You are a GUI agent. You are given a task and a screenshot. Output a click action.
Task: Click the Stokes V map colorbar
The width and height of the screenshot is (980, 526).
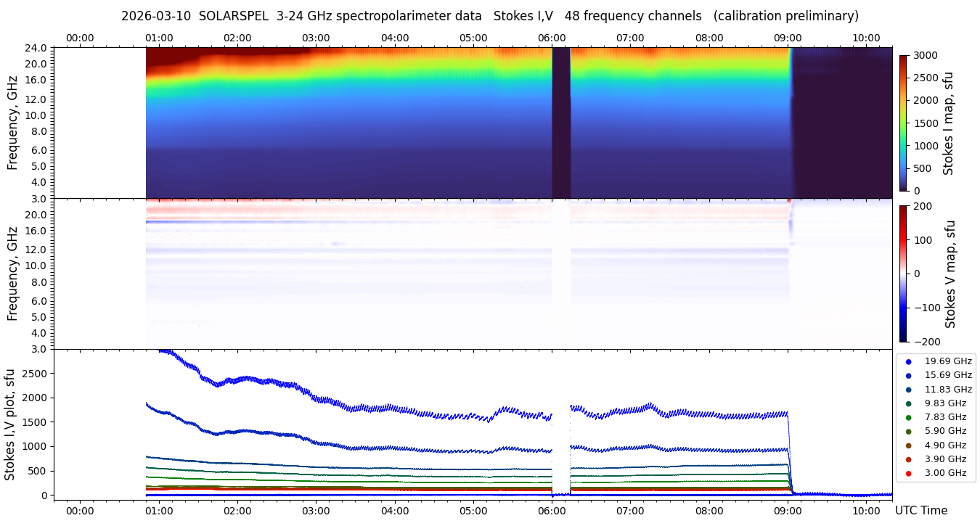[x=903, y=274]
